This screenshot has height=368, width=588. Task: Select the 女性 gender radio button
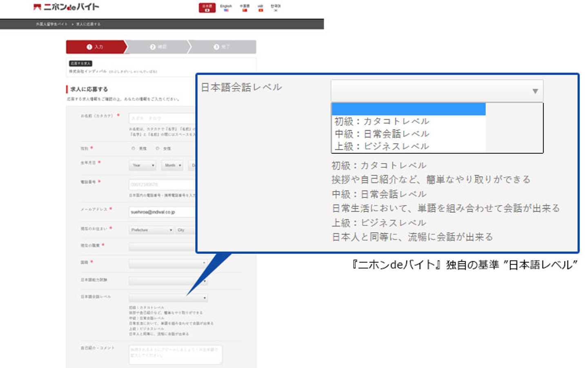[157, 148]
